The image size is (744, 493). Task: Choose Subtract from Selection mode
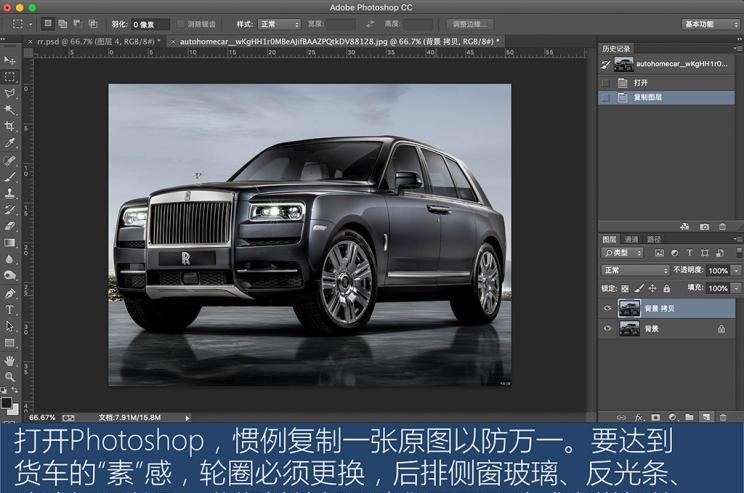[77, 24]
